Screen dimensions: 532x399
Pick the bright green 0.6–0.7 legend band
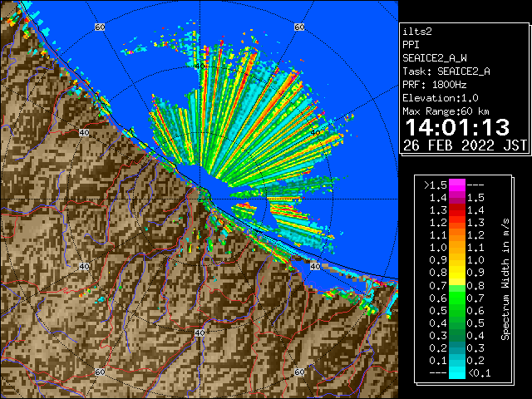coord(457,298)
